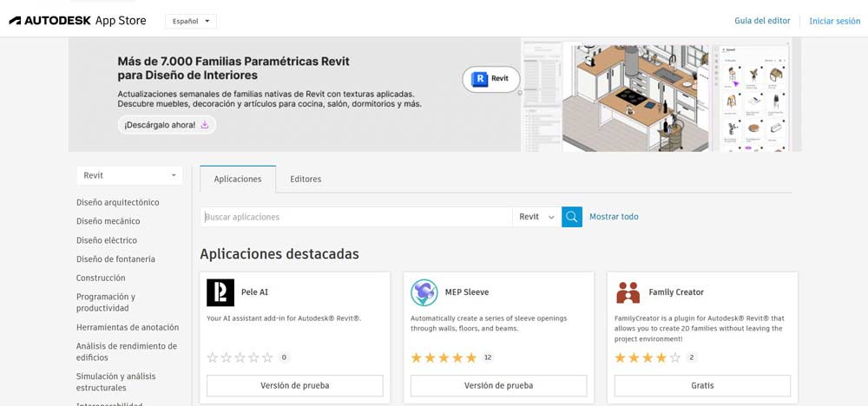This screenshot has height=406, width=868.
Task: Click the blue search magnifier button
Action: (571, 217)
